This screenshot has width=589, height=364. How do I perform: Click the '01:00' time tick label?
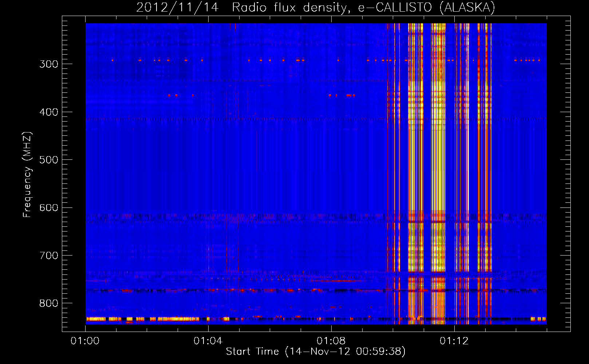click(x=85, y=341)
